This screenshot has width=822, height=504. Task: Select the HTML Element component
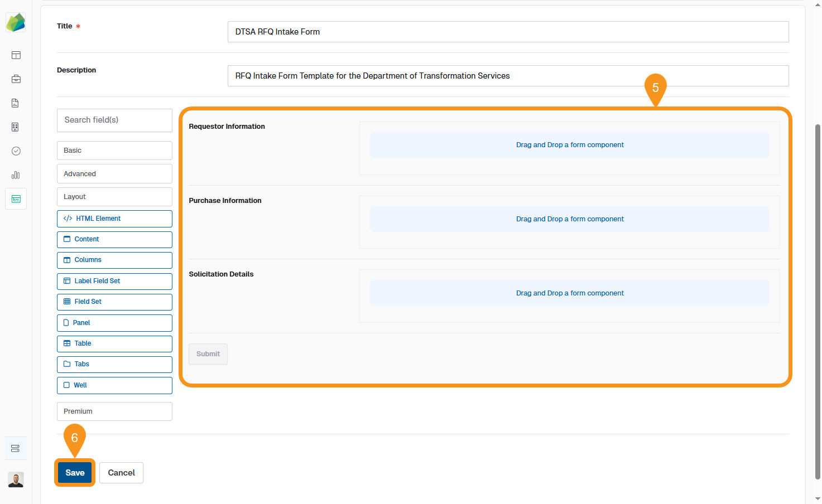[x=114, y=219]
